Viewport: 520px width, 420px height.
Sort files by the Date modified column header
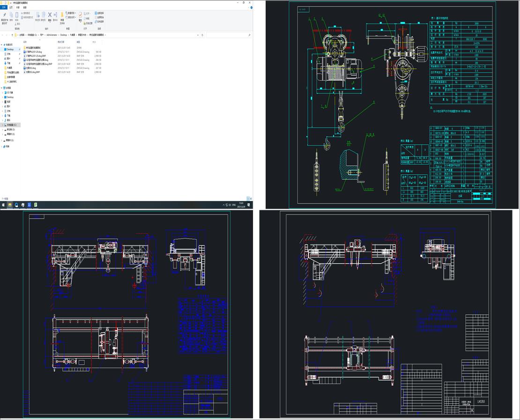pos(61,42)
